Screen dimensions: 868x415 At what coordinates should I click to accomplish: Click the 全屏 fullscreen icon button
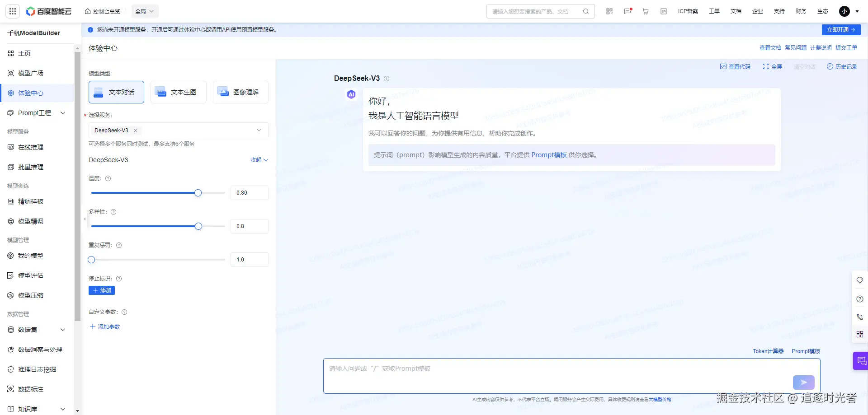pyautogui.click(x=772, y=67)
